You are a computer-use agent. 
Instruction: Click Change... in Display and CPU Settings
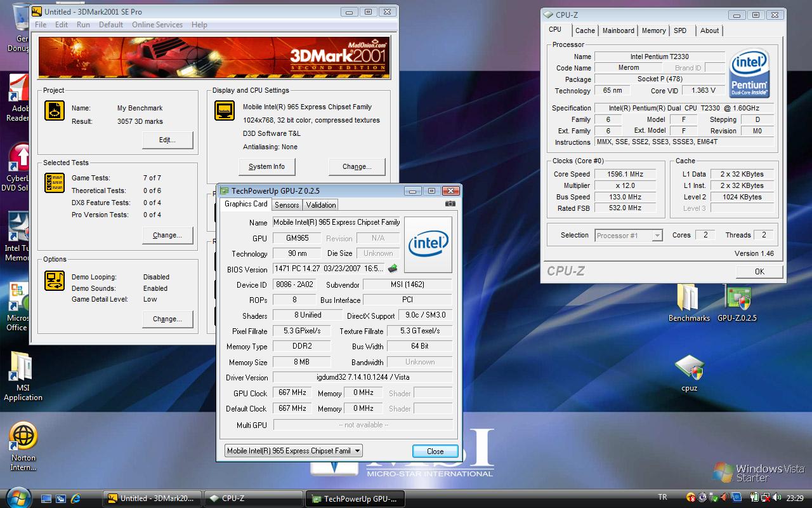(357, 167)
